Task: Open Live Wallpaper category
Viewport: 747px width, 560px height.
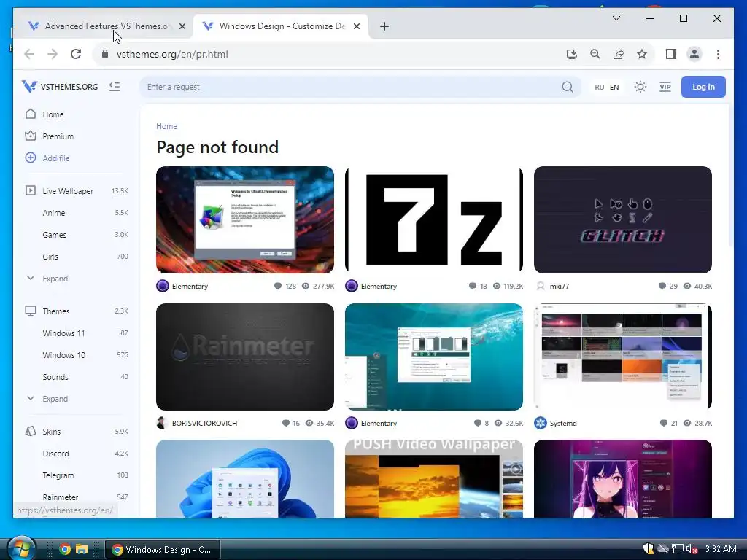Action: coord(68,191)
